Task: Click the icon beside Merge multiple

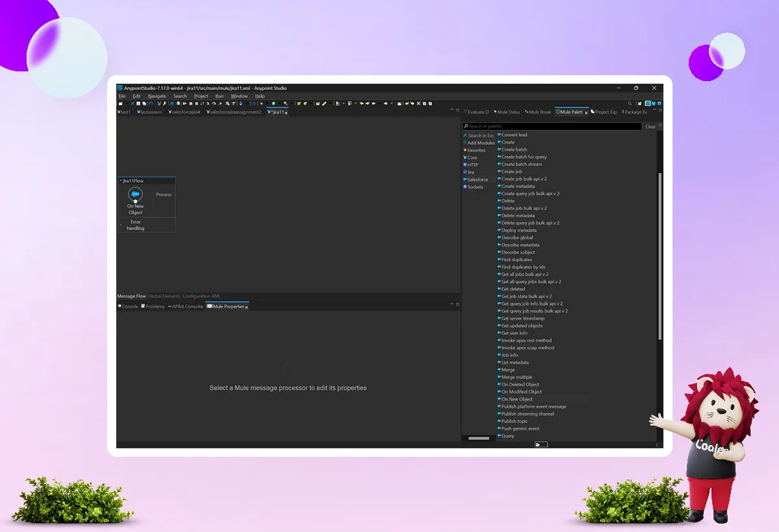Action: tap(499, 377)
